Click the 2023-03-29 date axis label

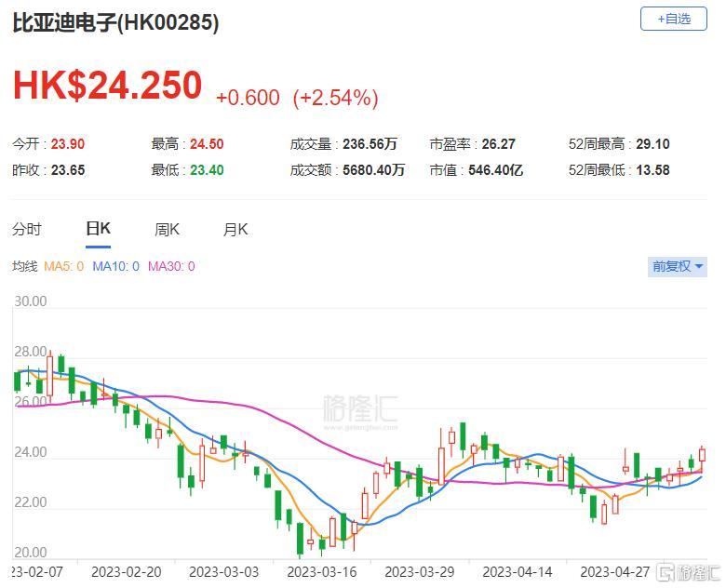tap(420, 572)
